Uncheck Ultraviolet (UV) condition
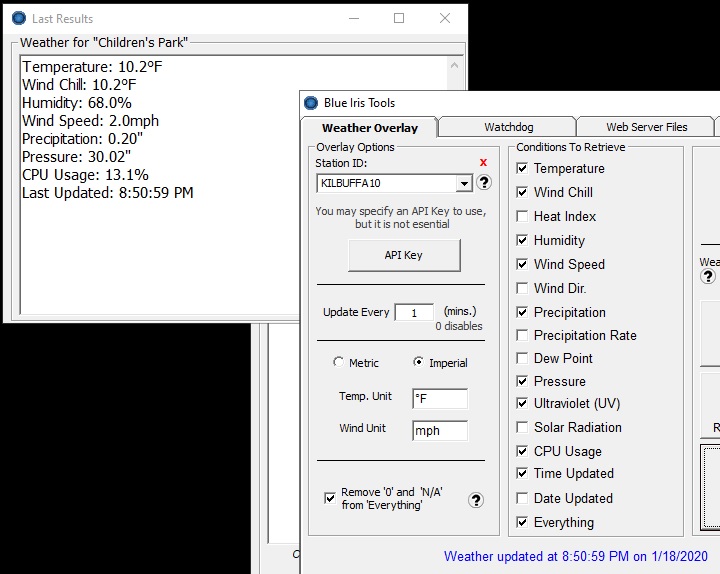Image resolution: width=720 pixels, height=574 pixels. [x=522, y=403]
